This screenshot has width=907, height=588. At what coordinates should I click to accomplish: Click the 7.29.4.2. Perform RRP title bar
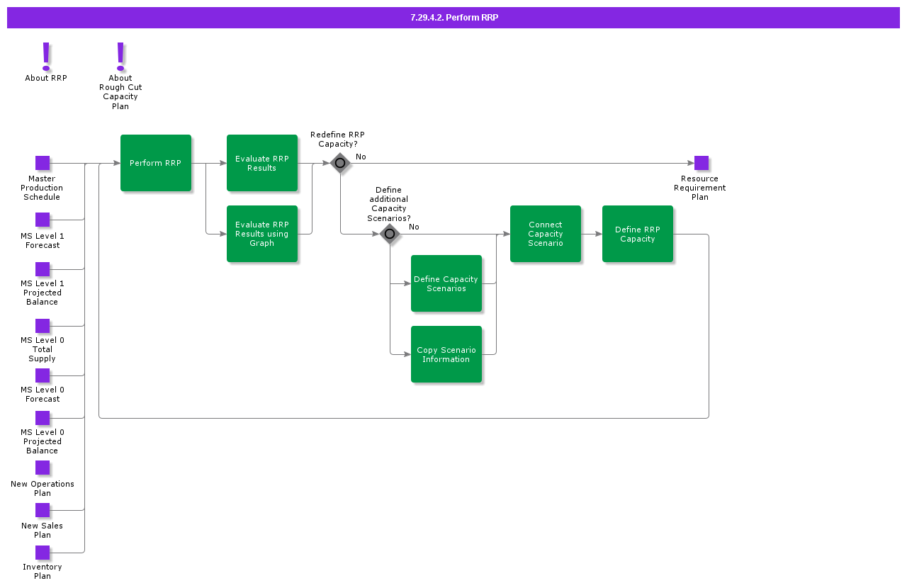[x=453, y=18]
